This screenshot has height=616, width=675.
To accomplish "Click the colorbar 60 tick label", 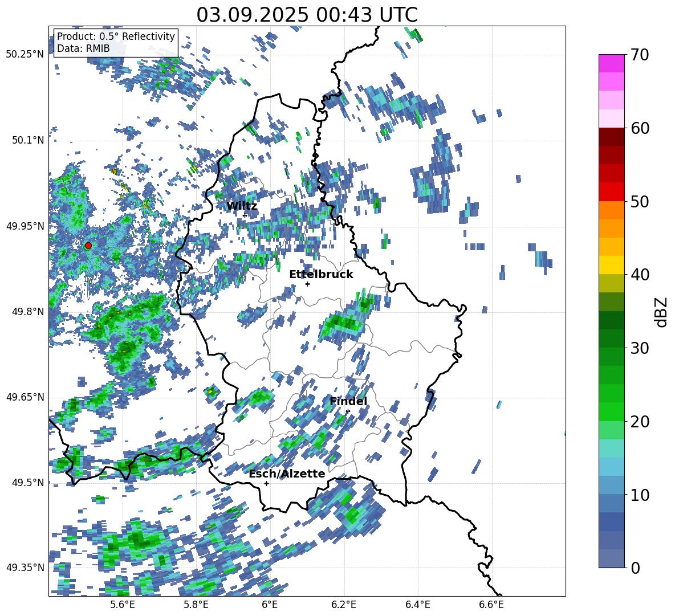I will [640, 128].
